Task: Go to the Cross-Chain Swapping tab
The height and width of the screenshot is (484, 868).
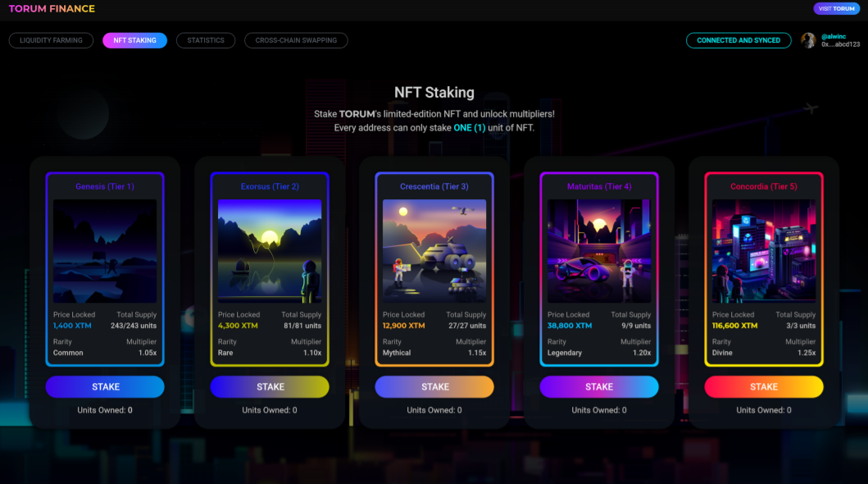Action: pos(296,40)
